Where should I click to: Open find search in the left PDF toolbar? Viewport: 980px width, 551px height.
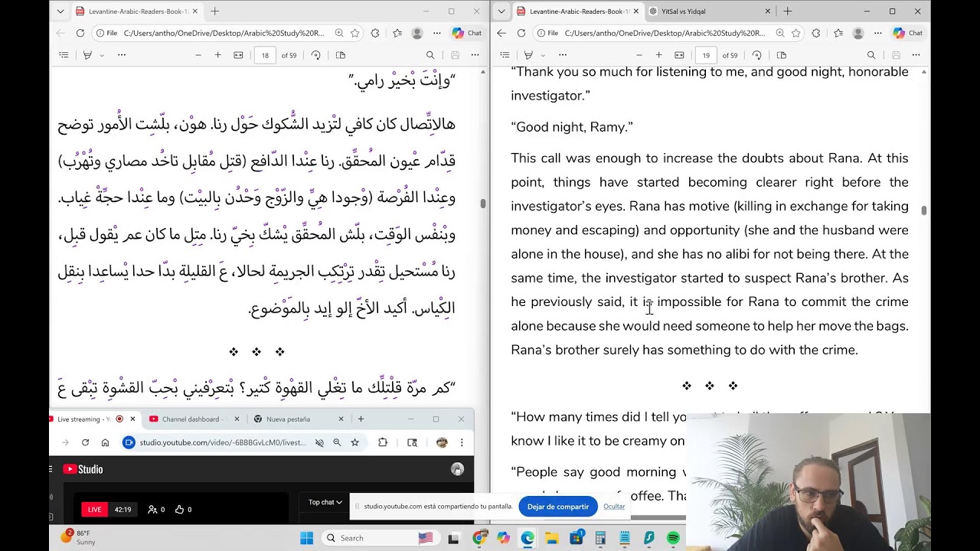430,55
